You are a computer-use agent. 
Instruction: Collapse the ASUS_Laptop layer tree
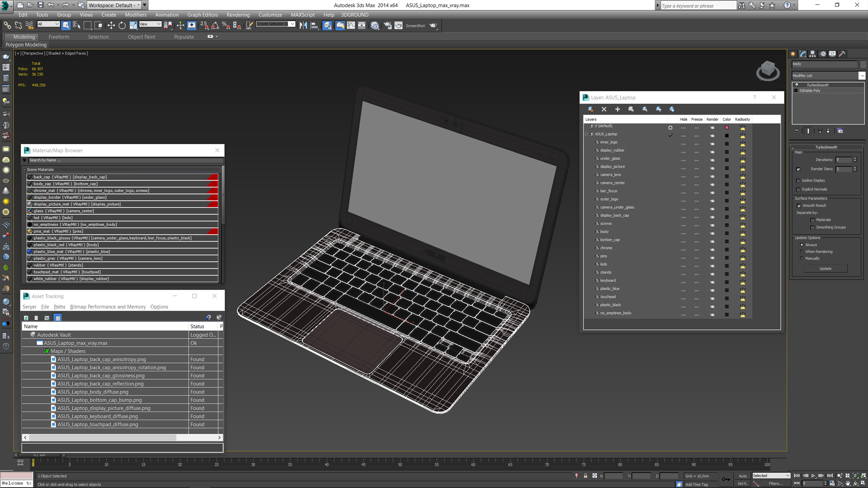click(x=587, y=134)
